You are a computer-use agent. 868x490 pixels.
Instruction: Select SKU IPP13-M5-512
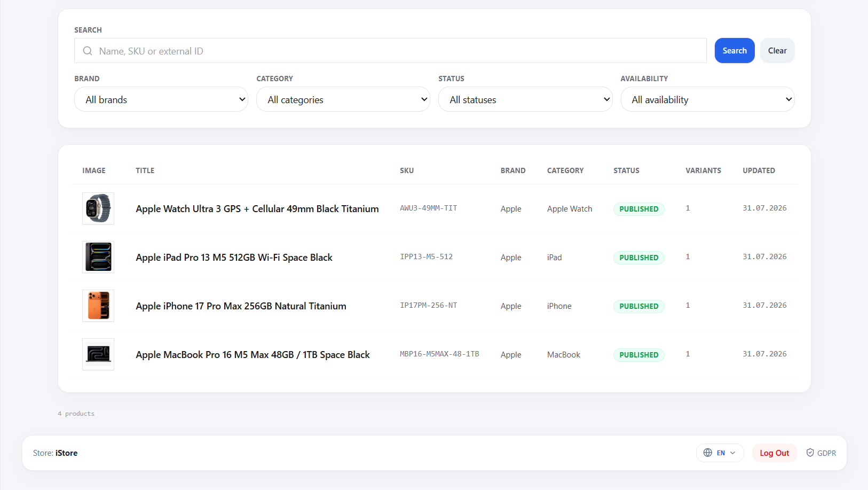[427, 257]
